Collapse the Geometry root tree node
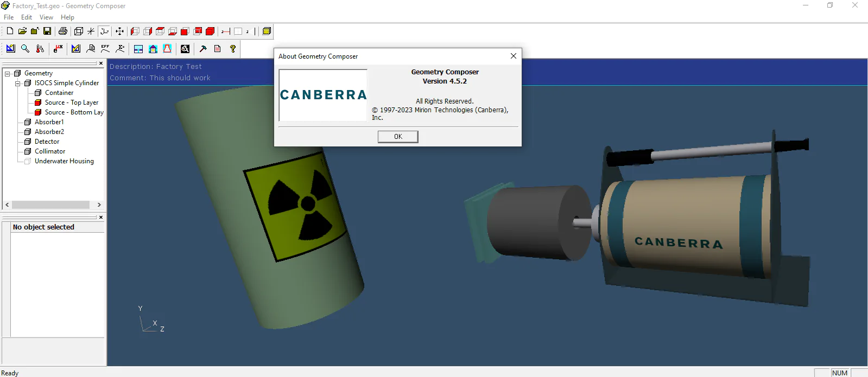 [8, 73]
